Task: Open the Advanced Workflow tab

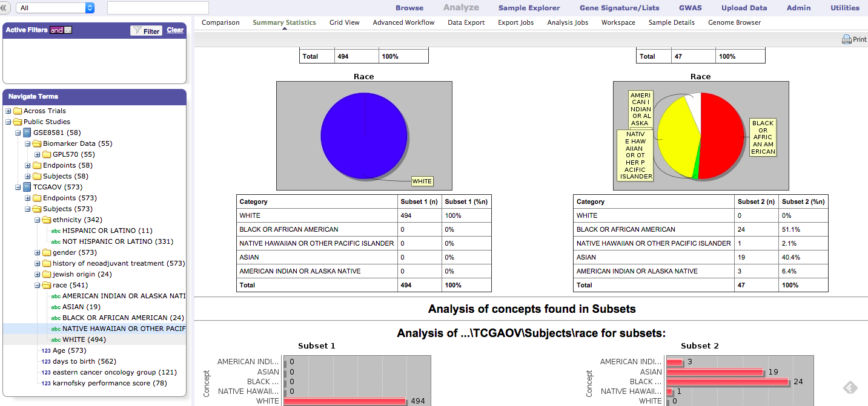Action: pyautogui.click(x=403, y=22)
